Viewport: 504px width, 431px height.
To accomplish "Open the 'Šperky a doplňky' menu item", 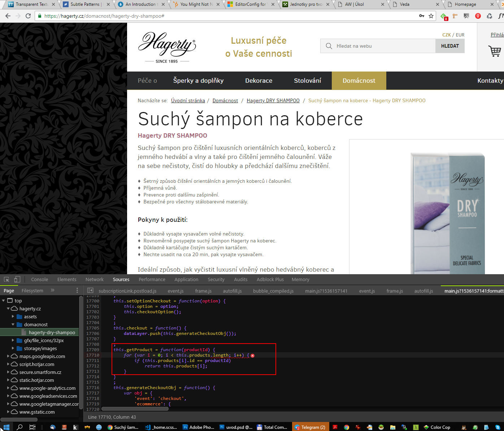I will [198, 81].
